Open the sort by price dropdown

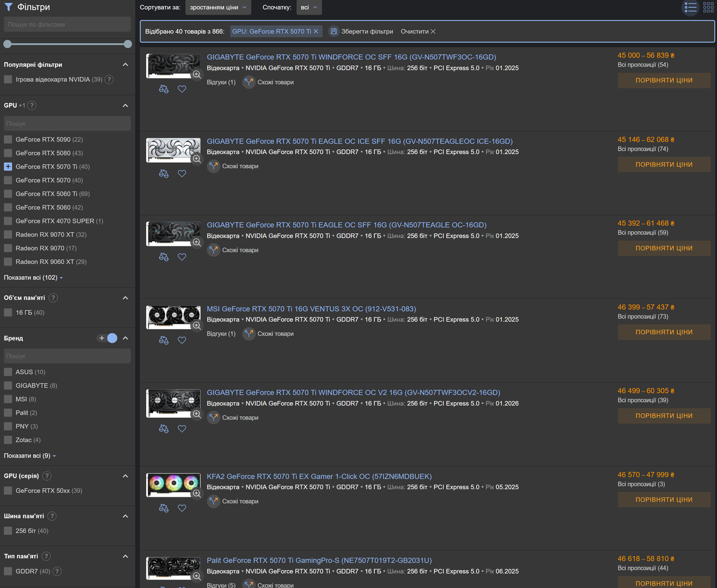(218, 7)
